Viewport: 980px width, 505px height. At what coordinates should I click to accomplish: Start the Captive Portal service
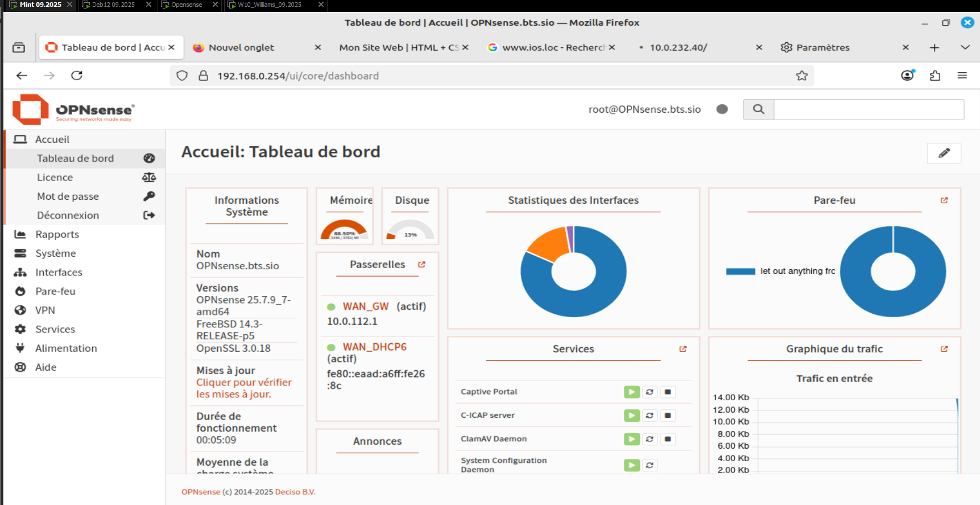pos(631,392)
